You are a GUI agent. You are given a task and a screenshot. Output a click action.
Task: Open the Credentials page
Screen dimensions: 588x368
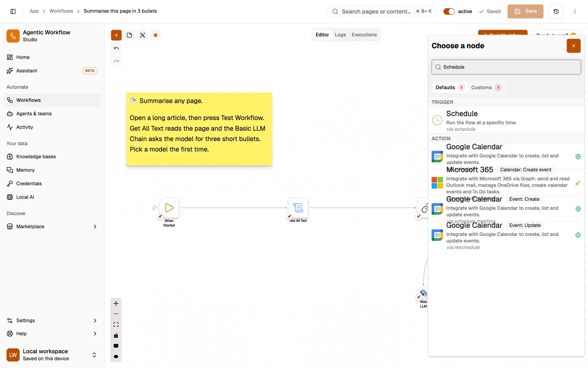coord(52,183)
